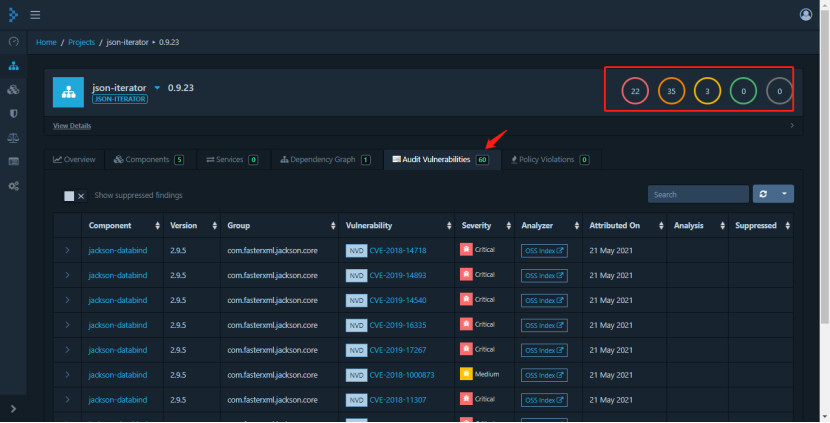Open CVE-2018-1000873 vulnerability link
Viewport: 830px width, 423px height.
pos(402,375)
